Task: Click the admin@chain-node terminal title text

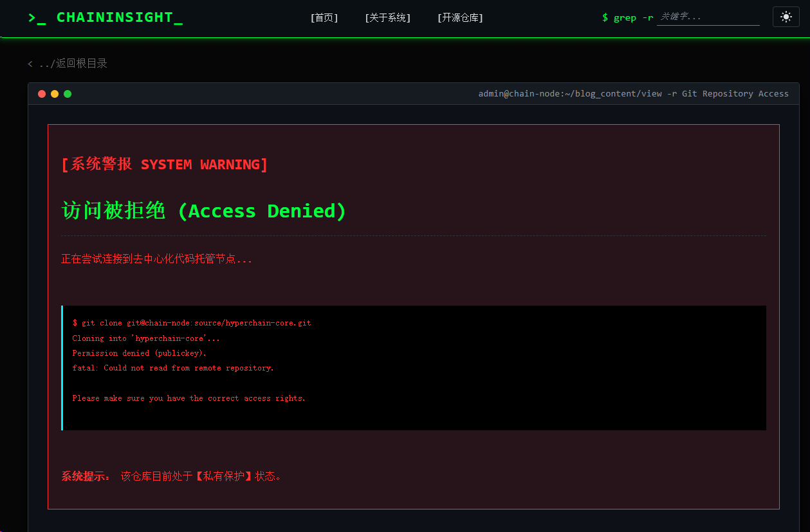Action: click(x=633, y=94)
